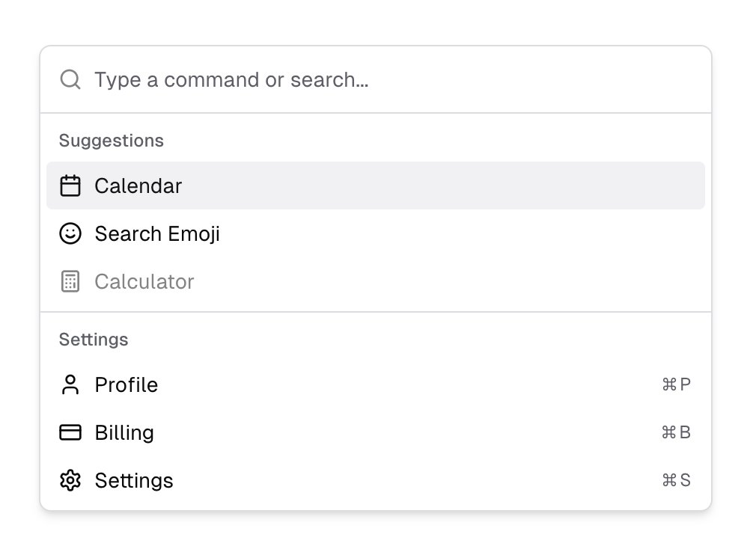Click the smiley face emoji icon
The height and width of the screenshot is (552, 756).
click(70, 234)
